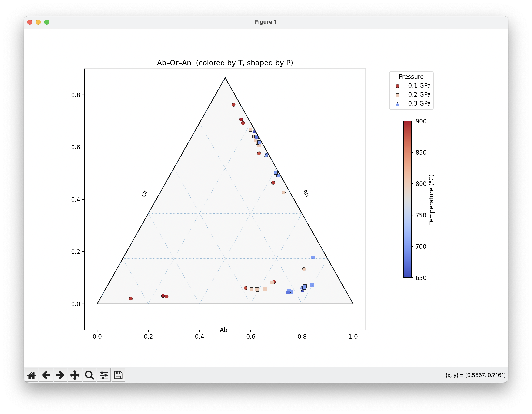Click the 900 colorbar tick label

tap(421, 121)
